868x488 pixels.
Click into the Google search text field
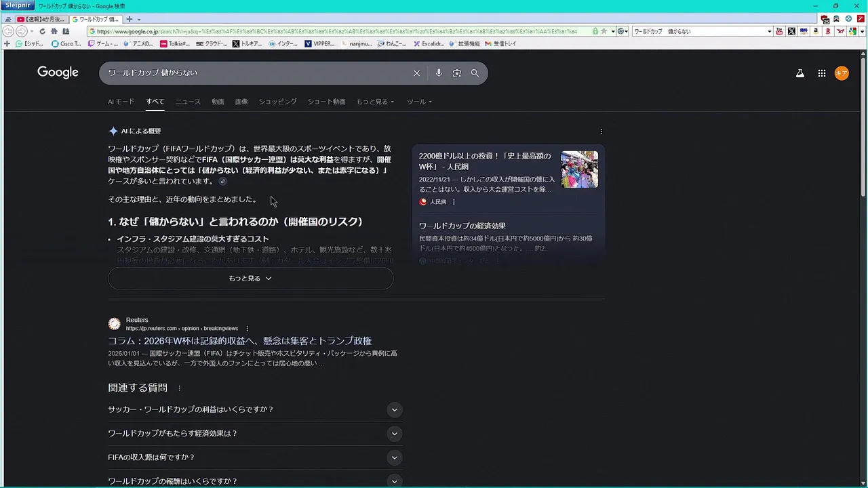[x=258, y=73]
